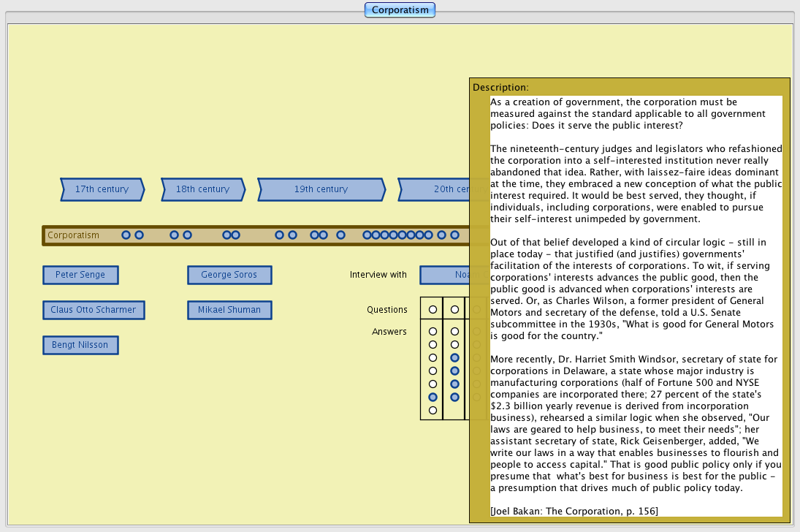The image size is (800, 532).
Task: Click the last visible Corporatism timeline dot
Action: pyautogui.click(x=454, y=235)
